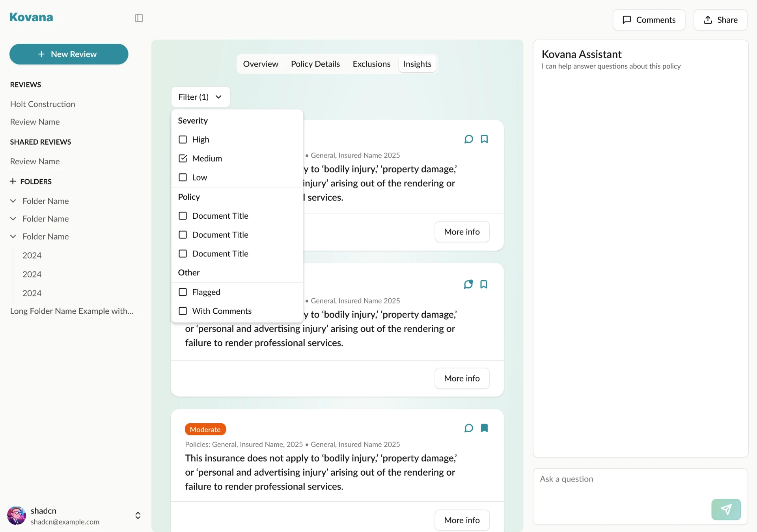The image size is (757, 532).
Task: Focus the Ask a question input
Action: (x=640, y=496)
